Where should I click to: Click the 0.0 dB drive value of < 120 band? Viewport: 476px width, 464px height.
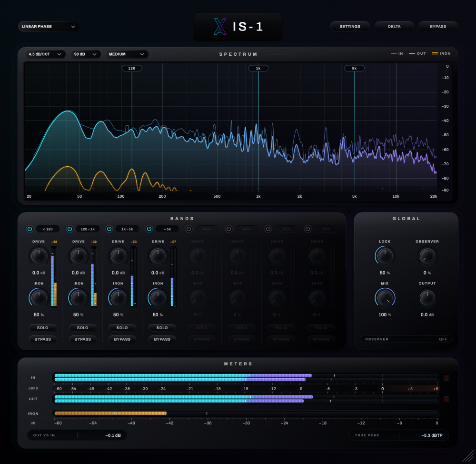tap(39, 273)
